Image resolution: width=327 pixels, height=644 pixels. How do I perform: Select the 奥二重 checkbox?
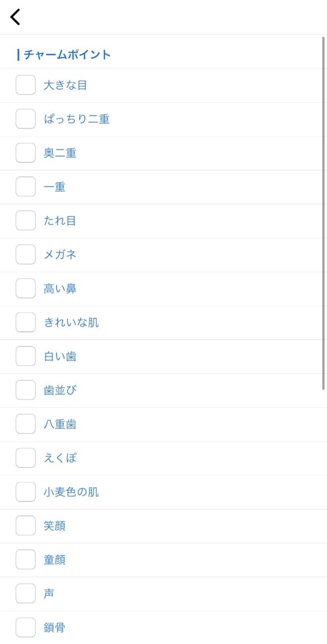(x=25, y=153)
